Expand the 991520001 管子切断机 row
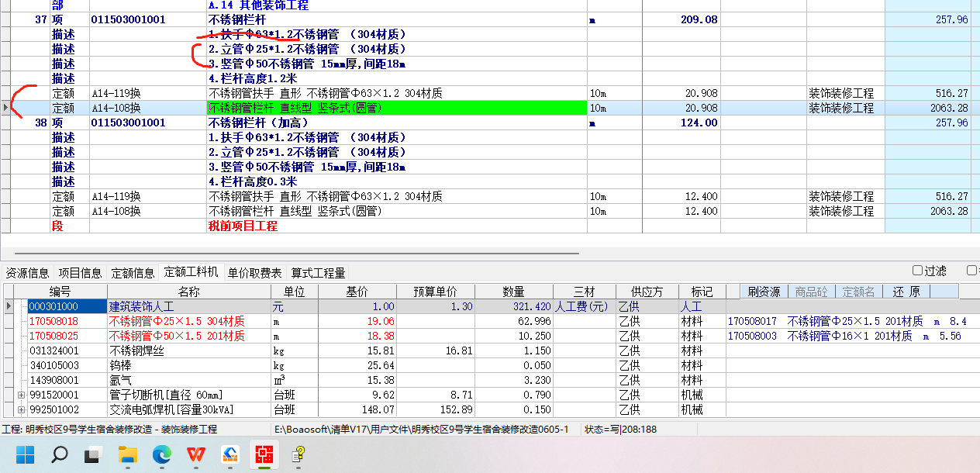Screen dimensions: 980x473 (x=21, y=395)
